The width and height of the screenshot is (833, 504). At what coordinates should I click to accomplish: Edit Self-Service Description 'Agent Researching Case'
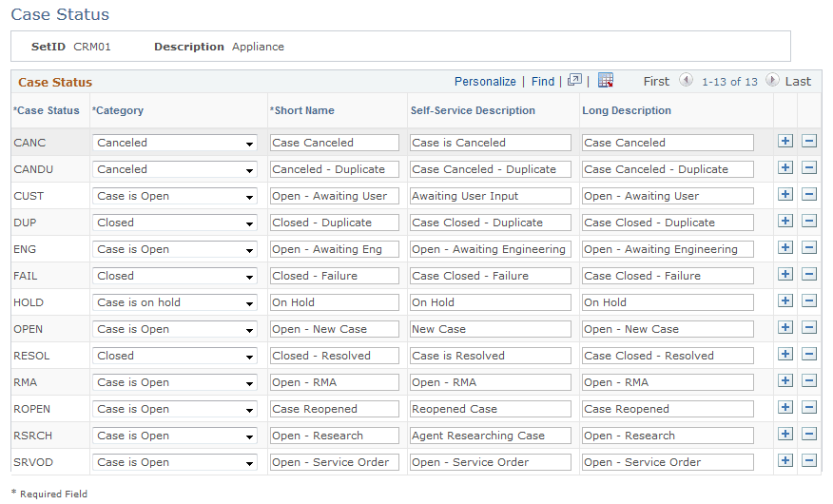[x=491, y=436]
